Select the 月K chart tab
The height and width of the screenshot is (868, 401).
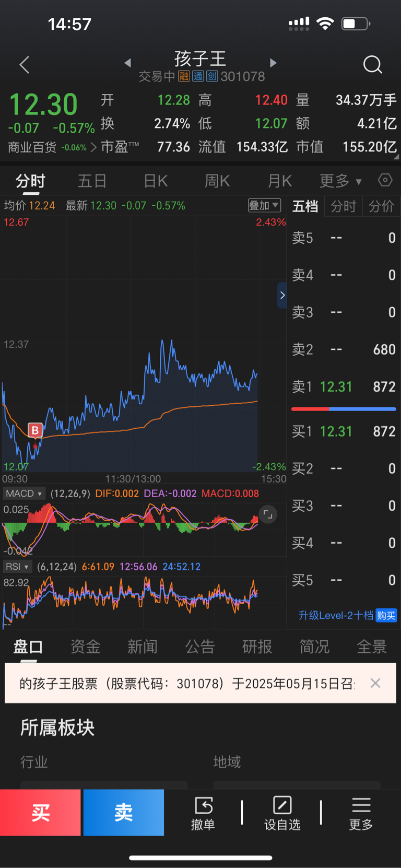click(x=279, y=181)
